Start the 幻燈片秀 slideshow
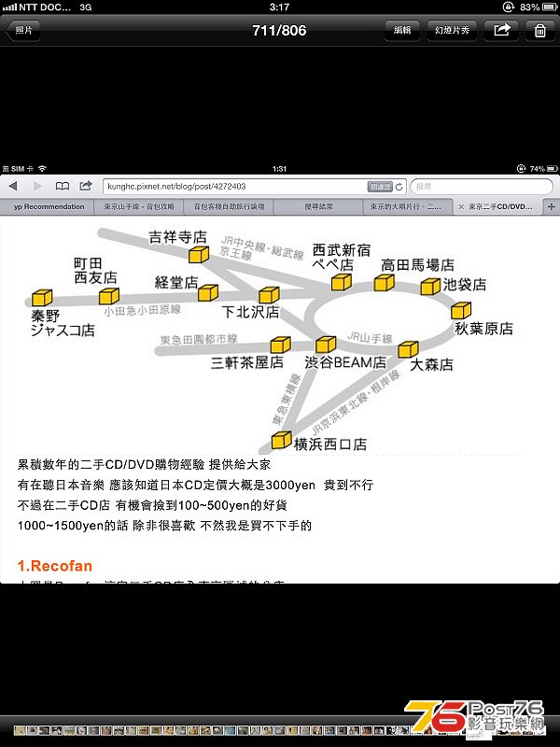This screenshot has height=747, width=560. [x=453, y=31]
